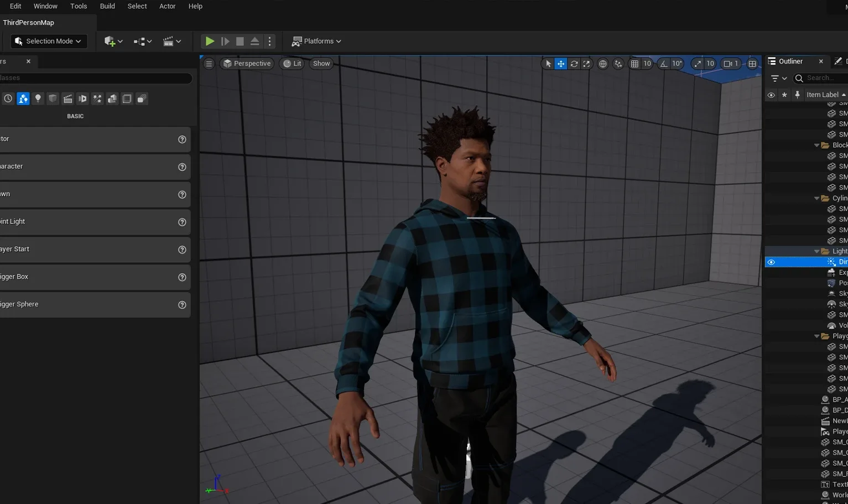Hide the selected light with the eye icon
This screenshot has height=504, width=848.
point(771,262)
